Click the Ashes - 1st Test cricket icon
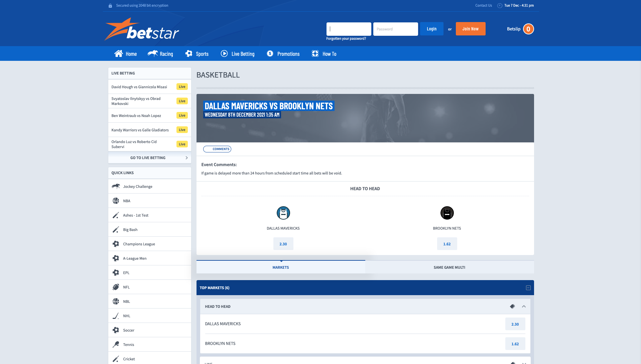The width and height of the screenshot is (641, 364). (116, 215)
